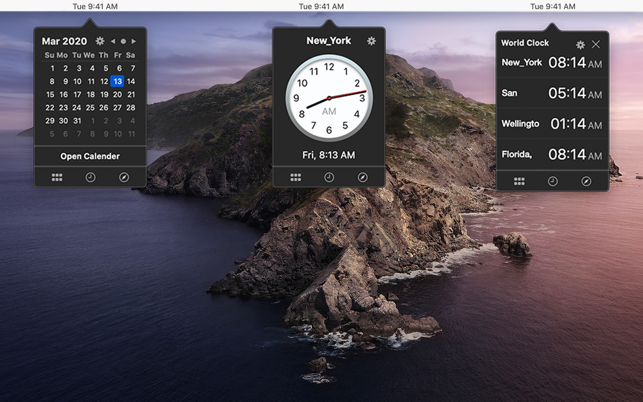
Task: Close the World Clock panel
Action: pos(596,44)
